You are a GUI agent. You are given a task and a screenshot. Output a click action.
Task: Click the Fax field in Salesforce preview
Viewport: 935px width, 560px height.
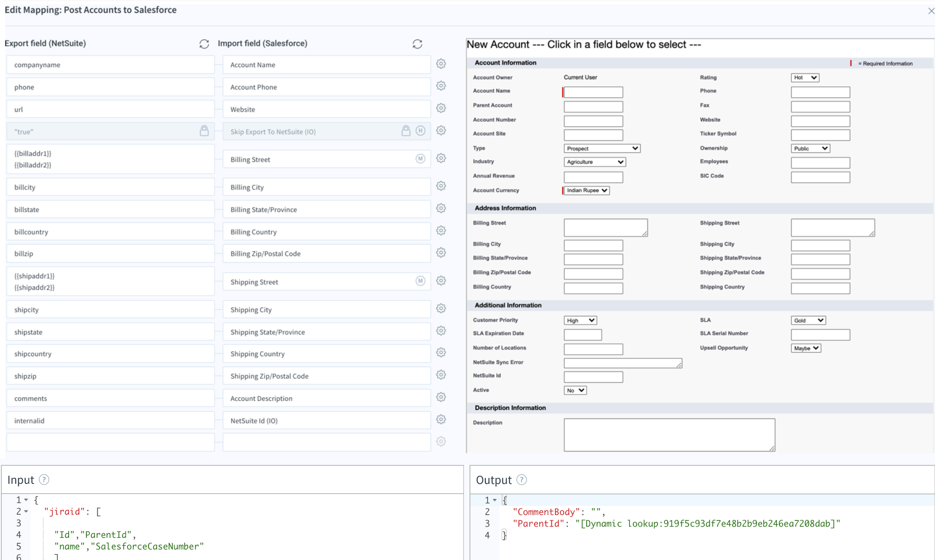point(820,106)
